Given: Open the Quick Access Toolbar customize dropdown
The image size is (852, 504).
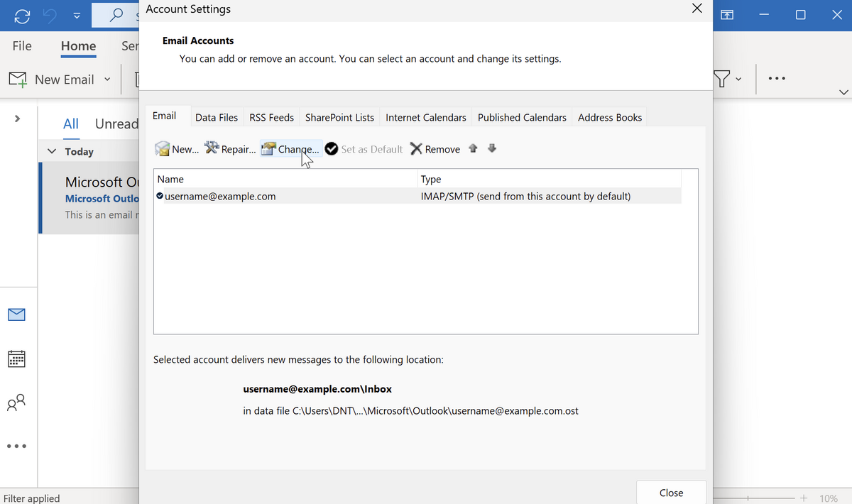Looking at the screenshot, I should (77, 16).
